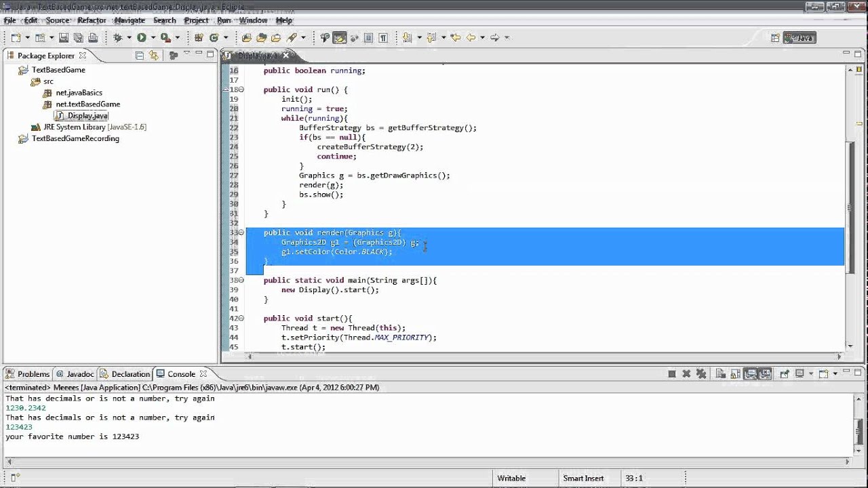Open the New Java Class dropdown arrow
868x488 pixels.
226,38
